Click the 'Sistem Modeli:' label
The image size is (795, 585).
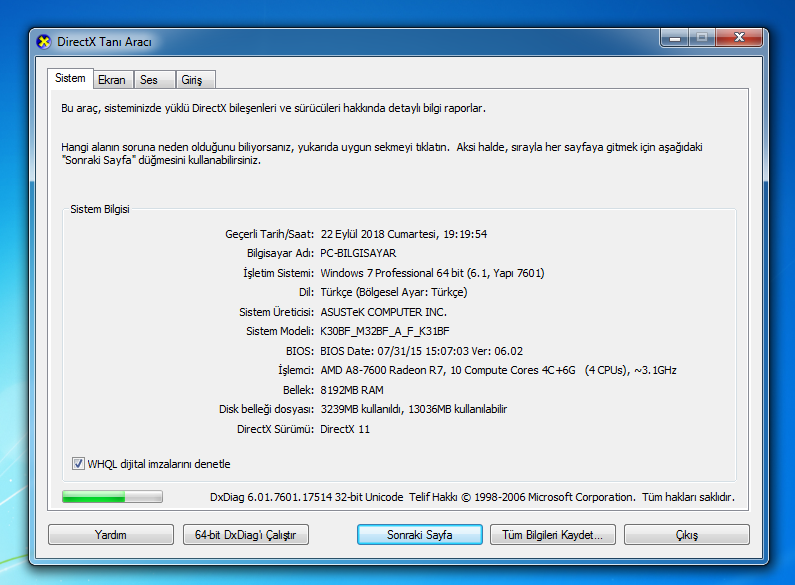tap(280, 332)
